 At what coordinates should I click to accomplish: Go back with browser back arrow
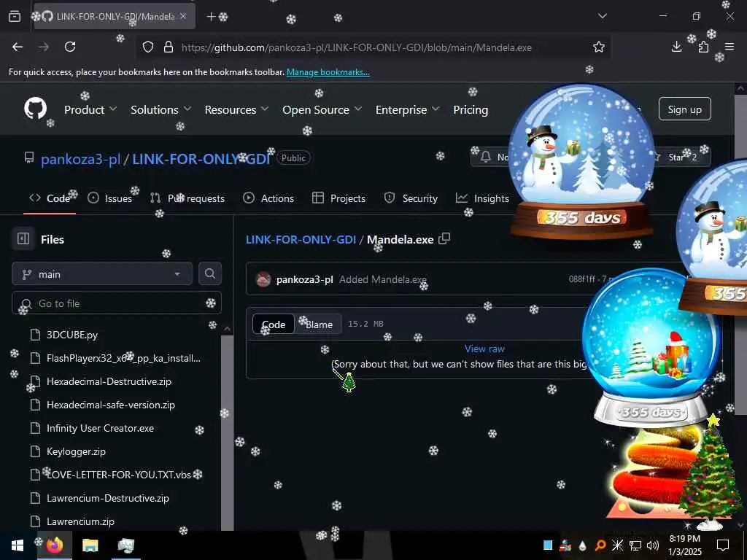coord(18,47)
